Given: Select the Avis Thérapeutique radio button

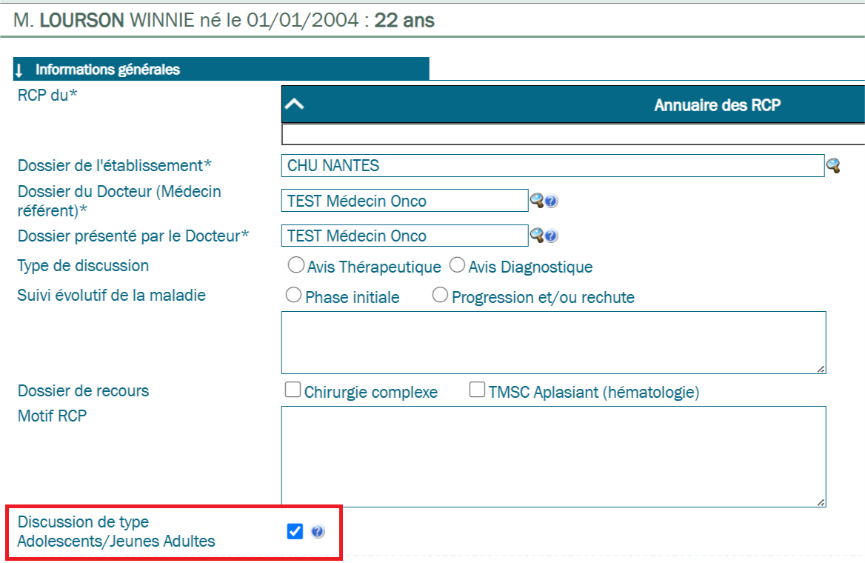Looking at the screenshot, I should coord(295,266).
